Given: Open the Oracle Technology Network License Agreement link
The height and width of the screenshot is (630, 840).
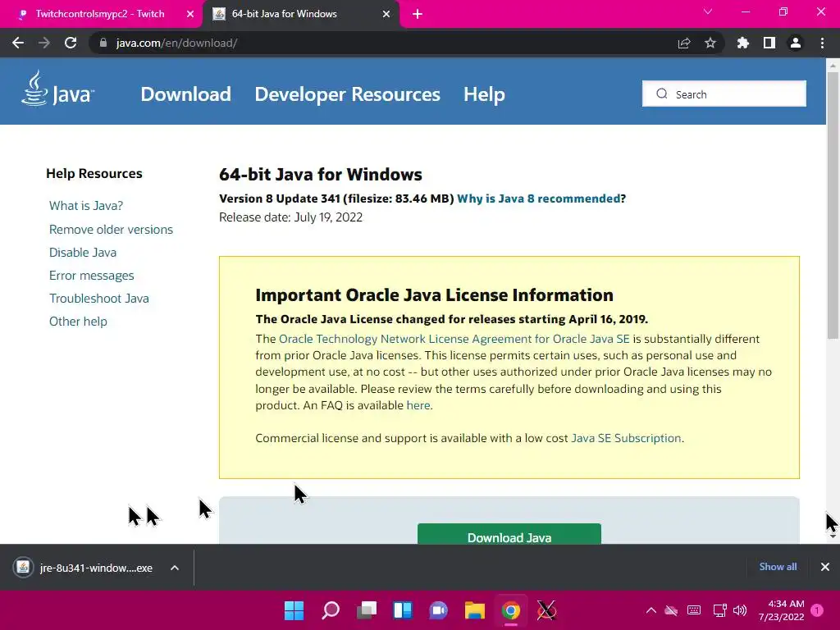Looking at the screenshot, I should click(x=454, y=339).
